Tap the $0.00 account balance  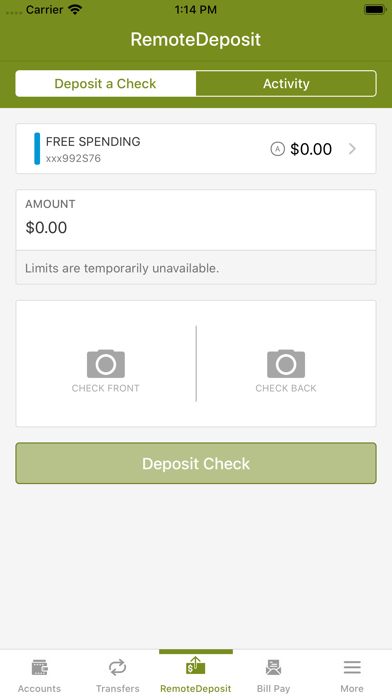pyautogui.click(x=311, y=149)
